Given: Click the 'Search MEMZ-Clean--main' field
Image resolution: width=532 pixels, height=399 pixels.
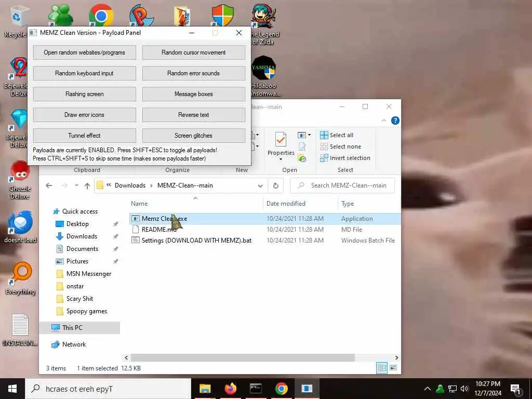Looking at the screenshot, I should click(x=342, y=185).
